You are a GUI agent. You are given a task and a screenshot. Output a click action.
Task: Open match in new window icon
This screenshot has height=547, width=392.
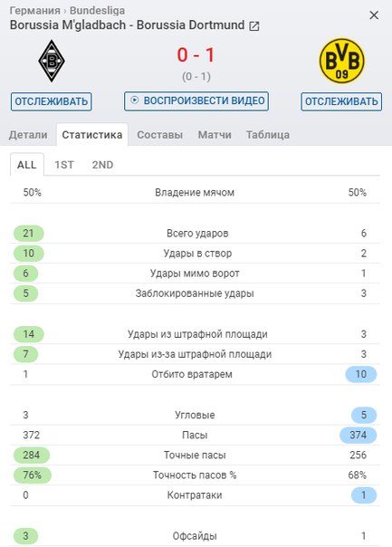coord(254,26)
